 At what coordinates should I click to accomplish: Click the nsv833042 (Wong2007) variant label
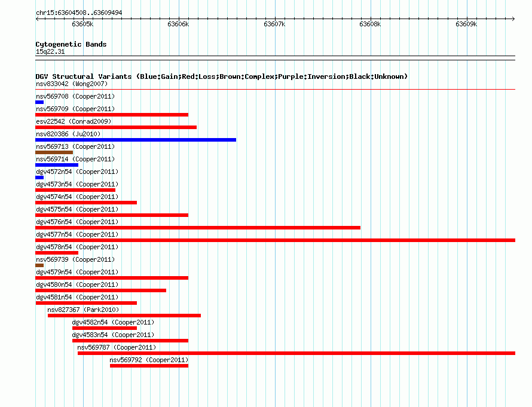72,84
